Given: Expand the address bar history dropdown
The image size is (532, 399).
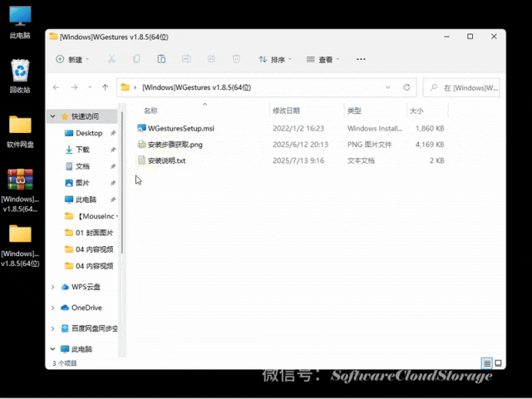Looking at the screenshot, I should (x=388, y=87).
